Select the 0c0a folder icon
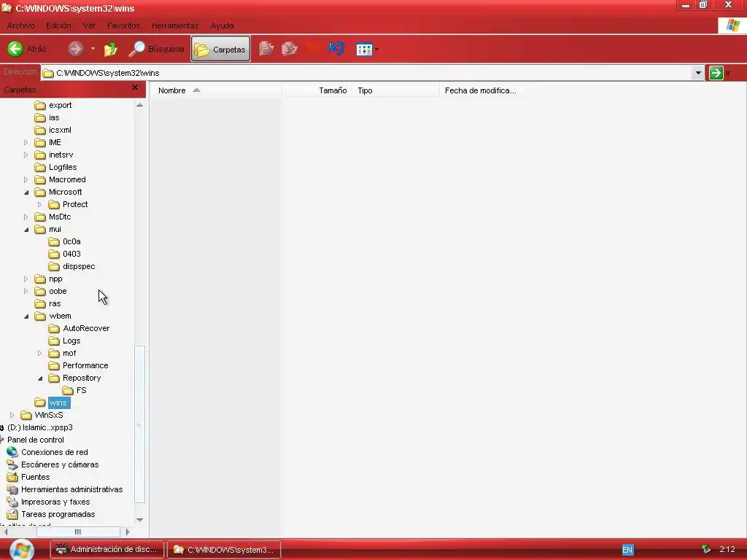747x560 pixels. click(x=54, y=241)
